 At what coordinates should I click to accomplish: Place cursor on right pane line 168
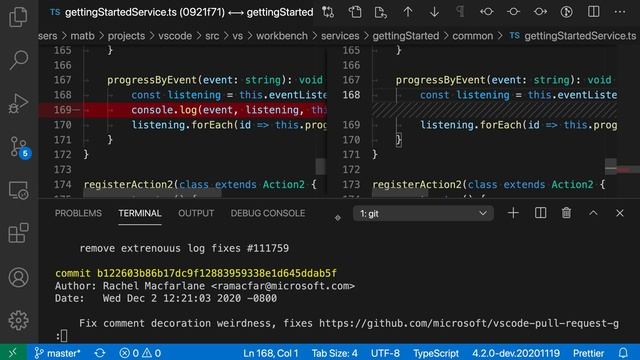tap(494, 95)
